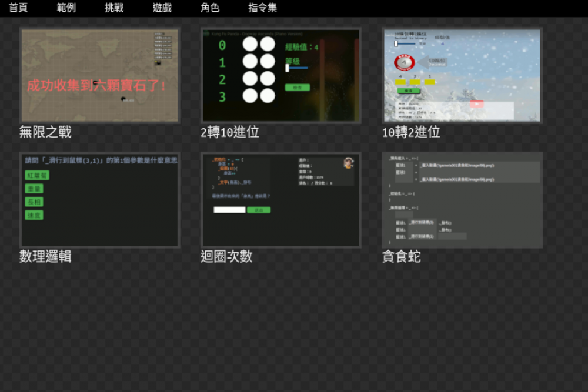588x392 pixels.
Task: Click the red YouTube play icon in snowy preview
Action: click(476, 103)
